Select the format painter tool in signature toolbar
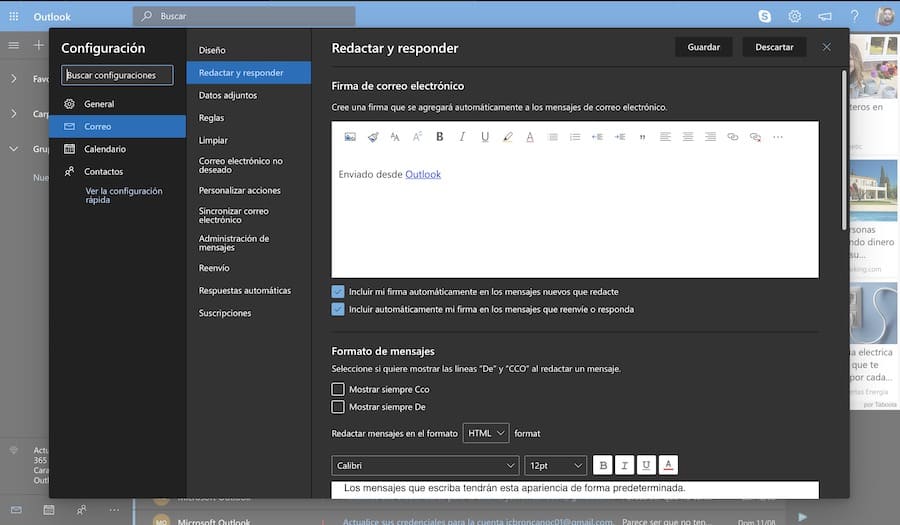 pyautogui.click(x=373, y=137)
